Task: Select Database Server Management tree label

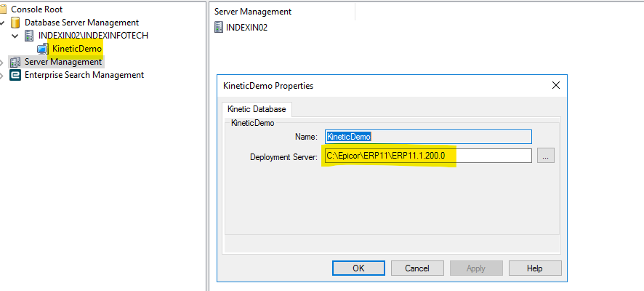Action: tap(81, 23)
